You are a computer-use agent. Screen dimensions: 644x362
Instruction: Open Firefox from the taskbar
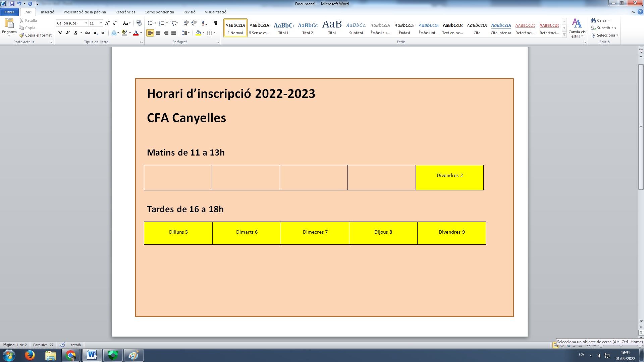tap(30, 355)
